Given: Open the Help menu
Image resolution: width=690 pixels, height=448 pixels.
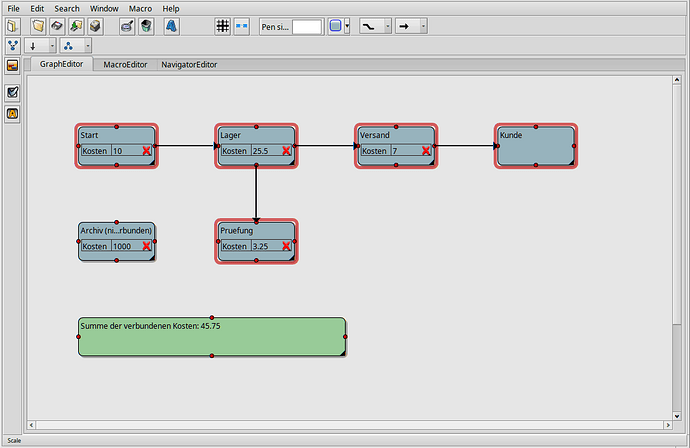Looking at the screenshot, I should click(x=171, y=8).
